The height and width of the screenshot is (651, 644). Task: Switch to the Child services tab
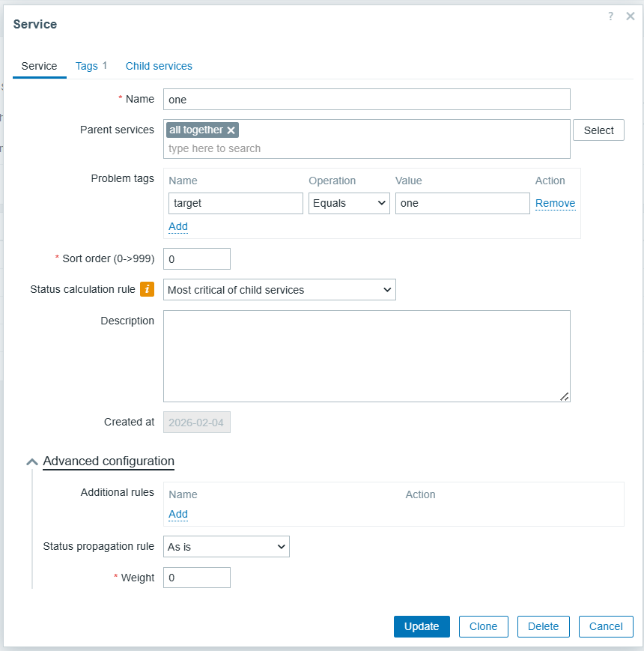coord(159,66)
